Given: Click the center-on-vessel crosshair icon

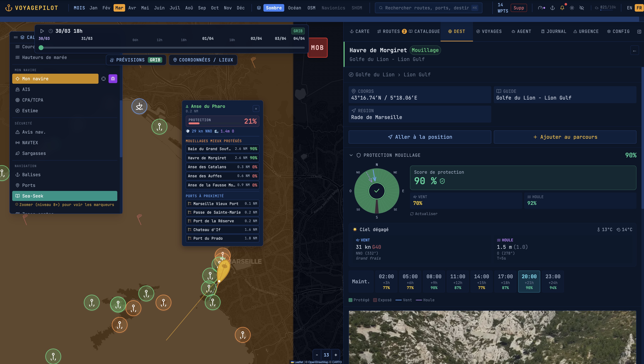Looking at the screenshot, I should pos(104,79).
